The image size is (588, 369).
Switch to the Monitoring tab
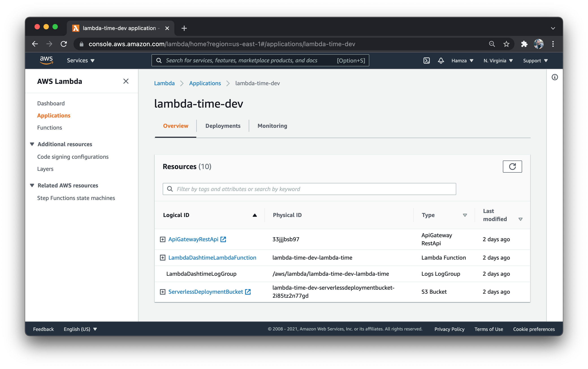272,126
